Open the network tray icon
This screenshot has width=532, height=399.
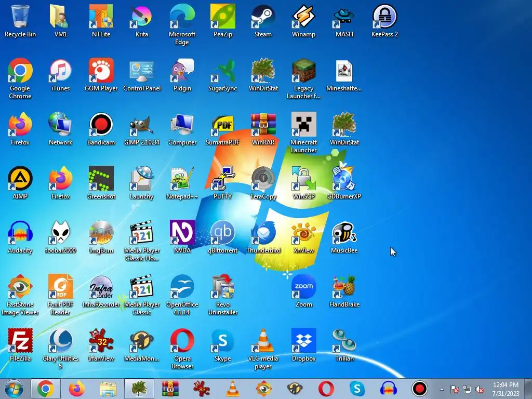(x=467, y=389)
